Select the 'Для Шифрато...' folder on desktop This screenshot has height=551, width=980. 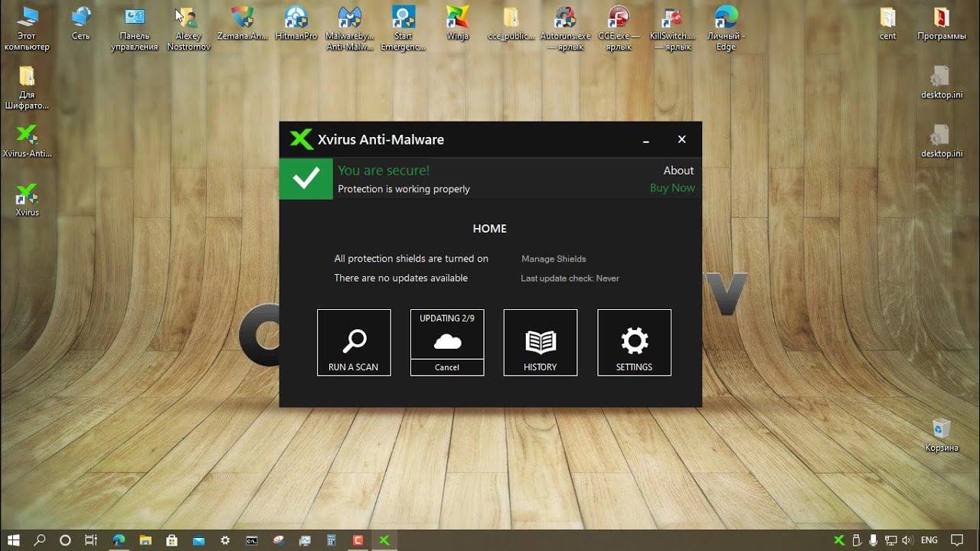27,87
